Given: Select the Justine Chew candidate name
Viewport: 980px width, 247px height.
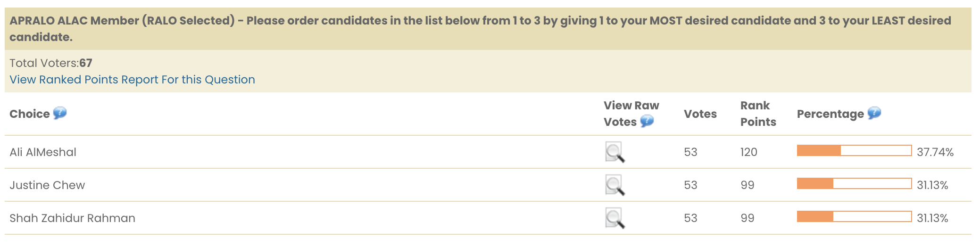Looking at the screenshot, I should tap(47, 185).
